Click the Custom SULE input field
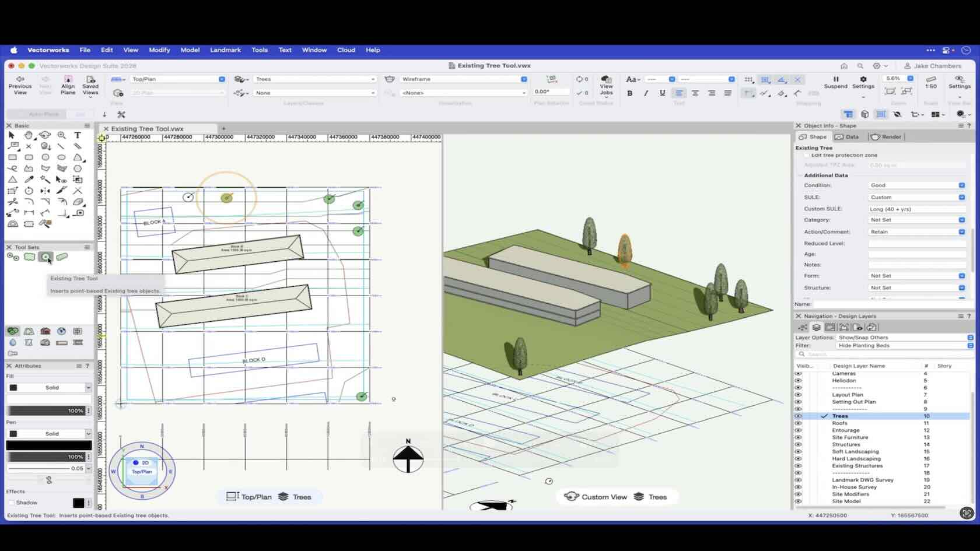 coord(916,209)
